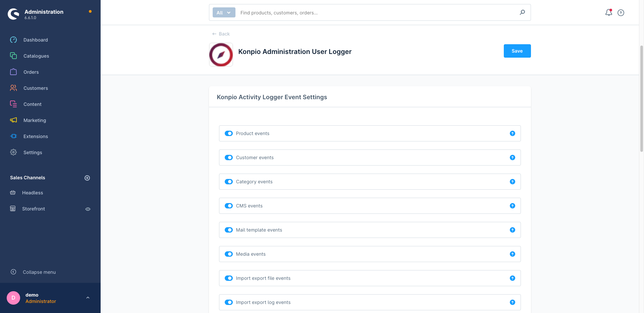This screenshot has width=644, height=313.
Task: Click the page vertical scrollbar
Action: 642,99
